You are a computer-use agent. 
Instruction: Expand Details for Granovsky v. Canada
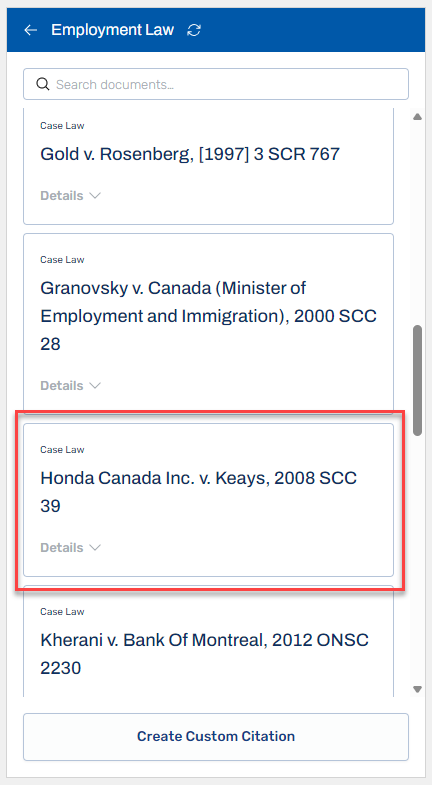pos(71,386)
